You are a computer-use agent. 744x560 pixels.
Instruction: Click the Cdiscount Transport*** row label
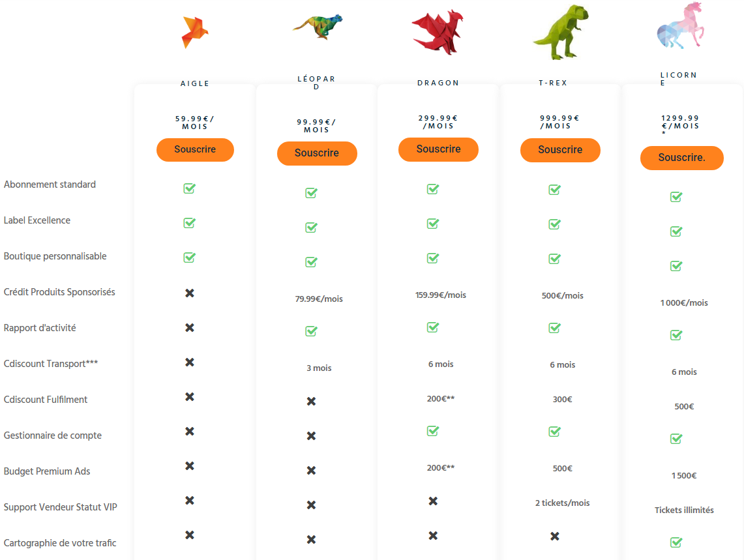51,364
